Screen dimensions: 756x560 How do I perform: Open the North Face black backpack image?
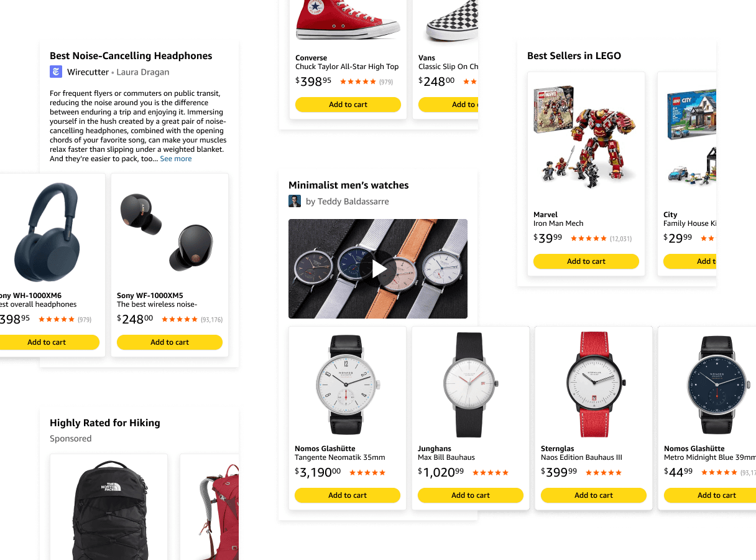(109, 510)
